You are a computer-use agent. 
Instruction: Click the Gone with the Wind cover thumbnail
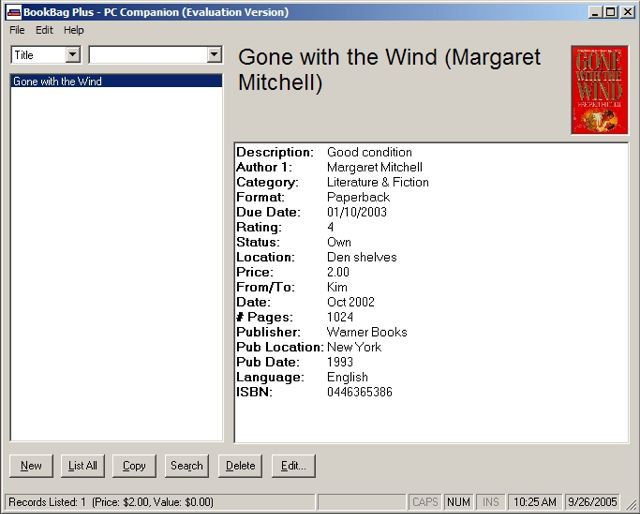(x=599, y=90)
